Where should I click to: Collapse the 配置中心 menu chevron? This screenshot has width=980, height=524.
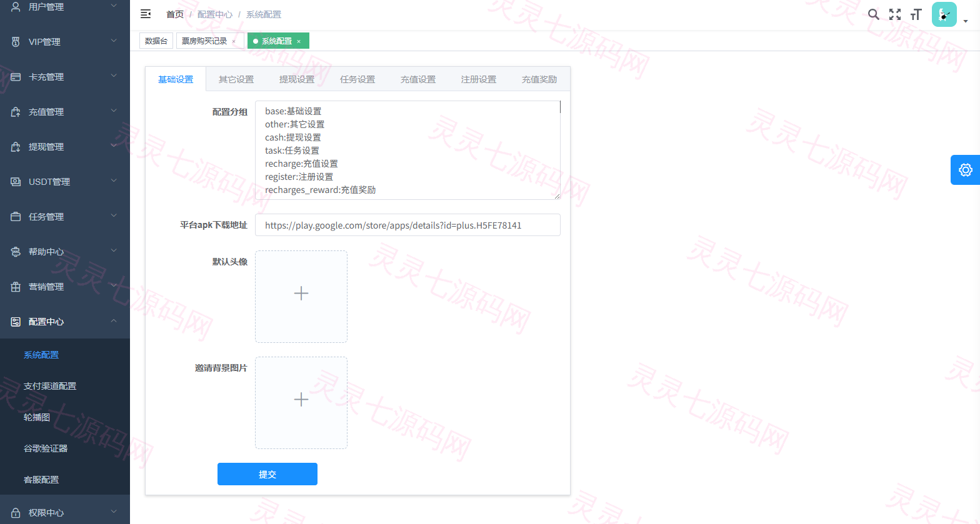(x=114, y=321)
